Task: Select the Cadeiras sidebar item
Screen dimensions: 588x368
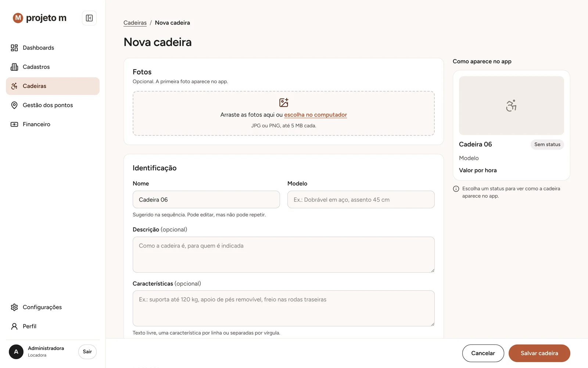Action: pos(53,86)
